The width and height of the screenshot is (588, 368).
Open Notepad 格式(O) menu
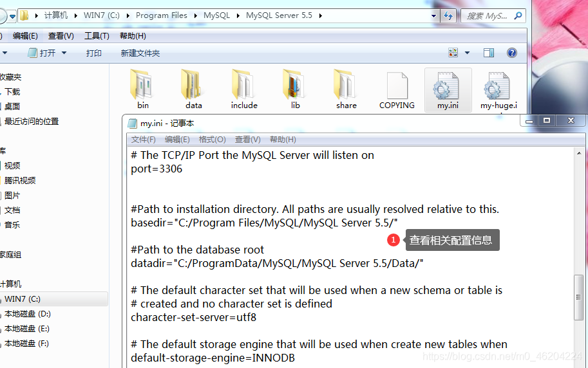[213, 140]
